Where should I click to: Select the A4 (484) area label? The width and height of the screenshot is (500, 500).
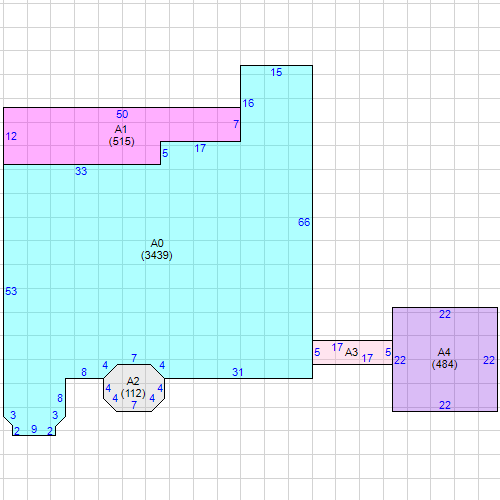(444, 358)
